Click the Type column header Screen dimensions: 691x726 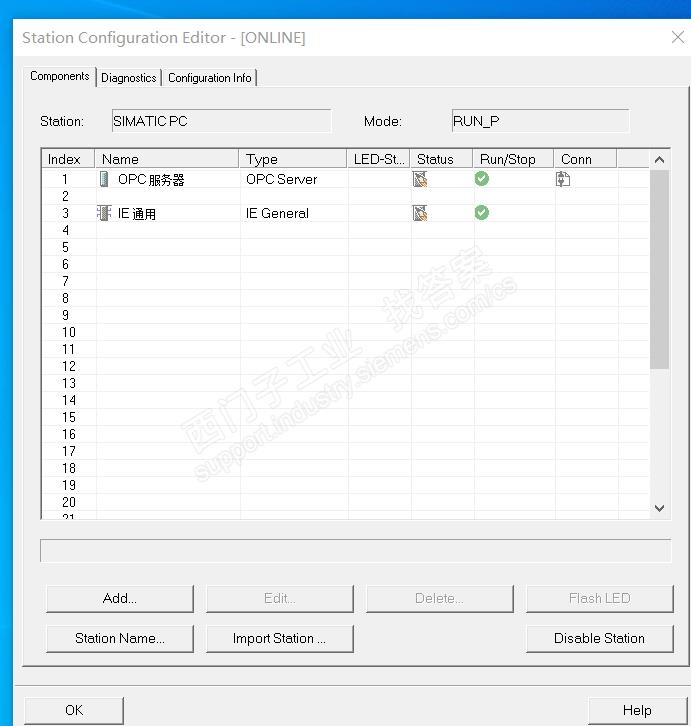(293, 159)
